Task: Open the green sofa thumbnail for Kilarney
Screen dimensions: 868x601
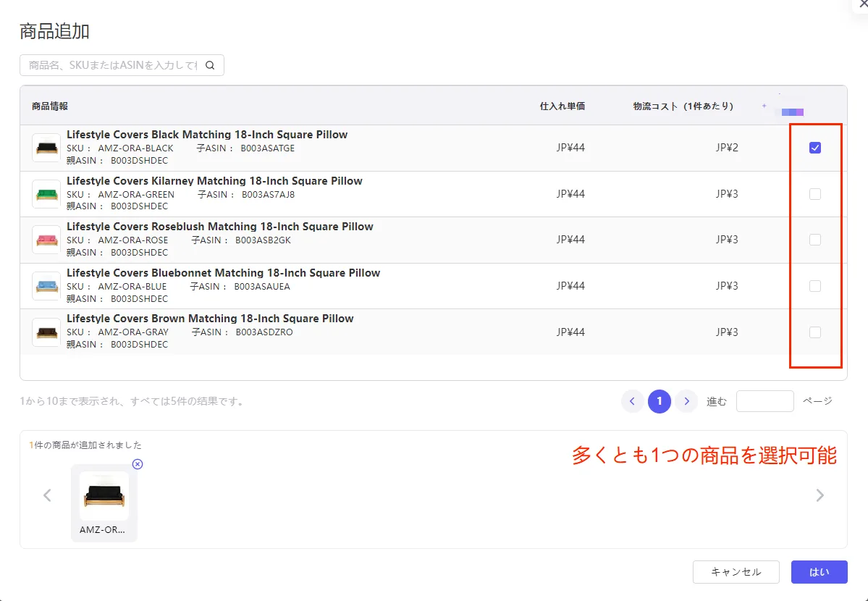Action: (x=46, y=194)
